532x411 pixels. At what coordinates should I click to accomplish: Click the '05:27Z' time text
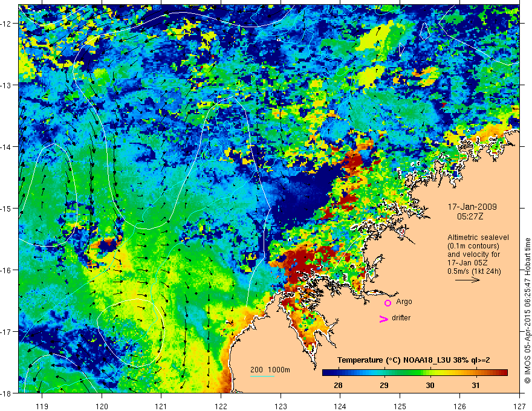(x=470, y=216)
